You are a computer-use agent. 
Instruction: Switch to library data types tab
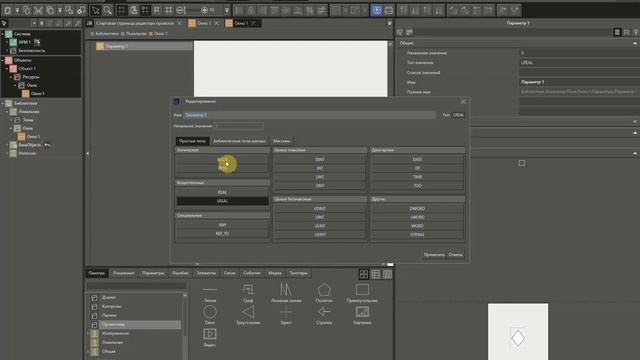(x=239, y=141)
